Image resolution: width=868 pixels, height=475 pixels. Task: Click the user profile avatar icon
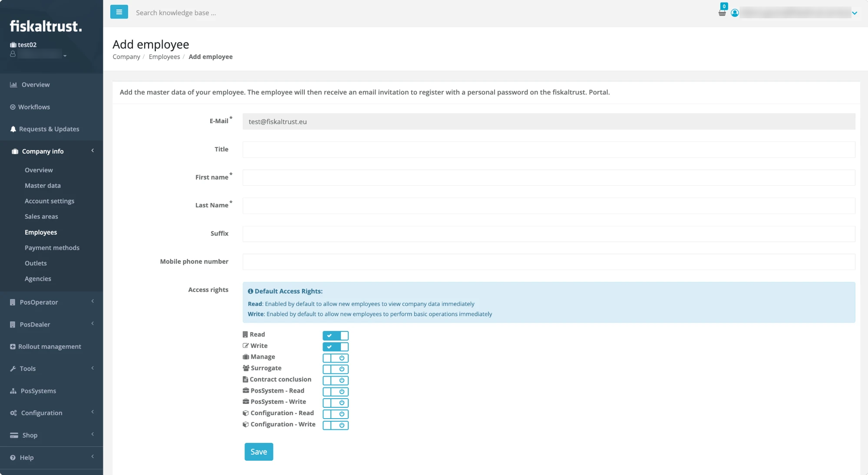(x=735, y=13)
